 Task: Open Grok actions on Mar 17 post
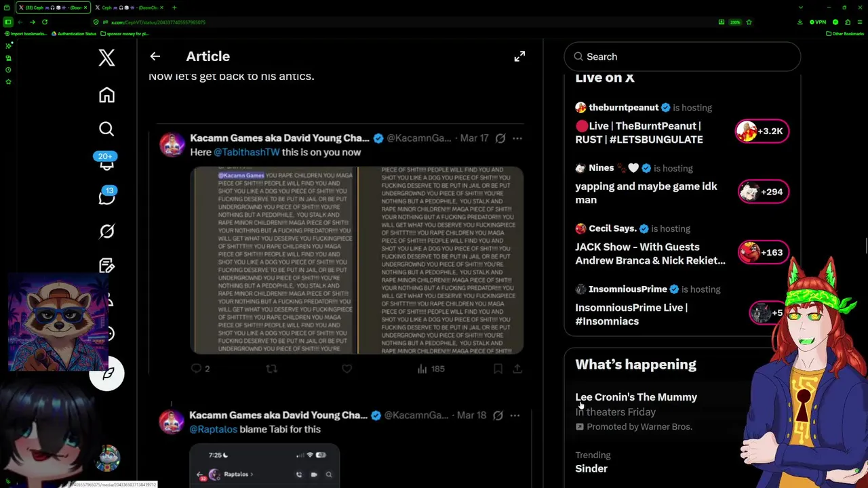click(x=500, y=138)
